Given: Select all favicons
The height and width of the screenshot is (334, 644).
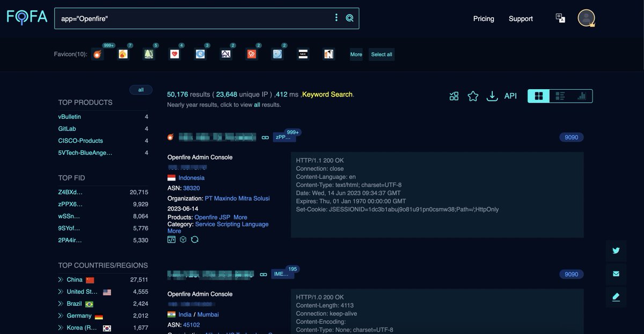Looking at the screenshot, I should 382,54.
